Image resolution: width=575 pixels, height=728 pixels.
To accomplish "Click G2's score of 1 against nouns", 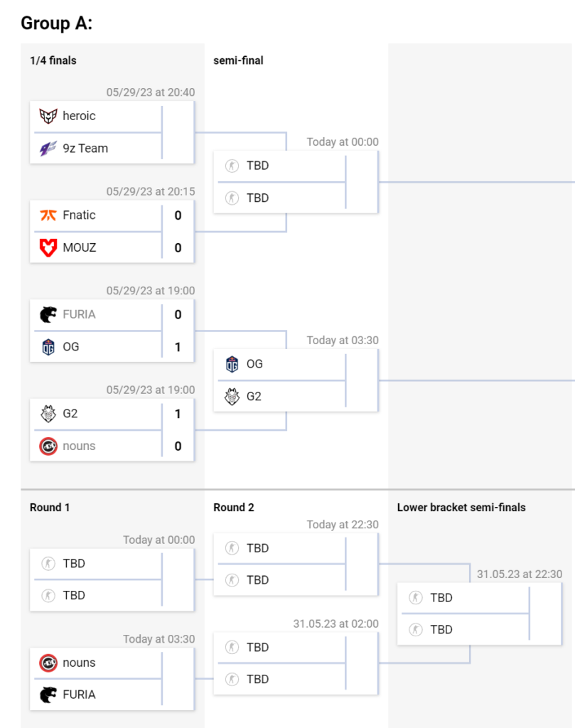I will [178, 414].
